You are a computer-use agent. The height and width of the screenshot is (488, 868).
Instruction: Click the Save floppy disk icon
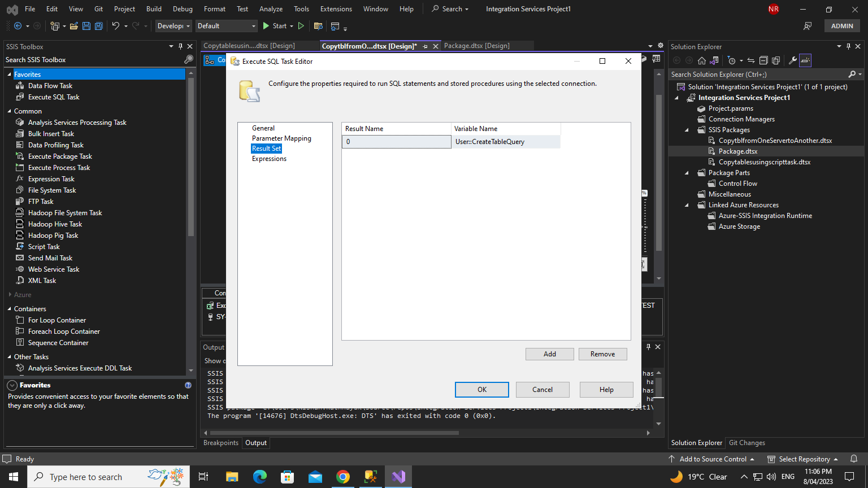click(x=86, y=26)
